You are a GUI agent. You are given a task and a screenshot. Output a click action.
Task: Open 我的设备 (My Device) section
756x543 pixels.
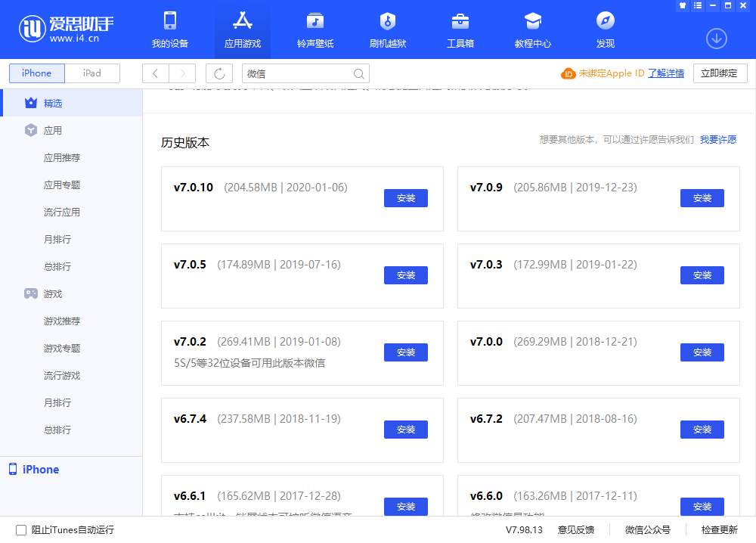[169, 30]
